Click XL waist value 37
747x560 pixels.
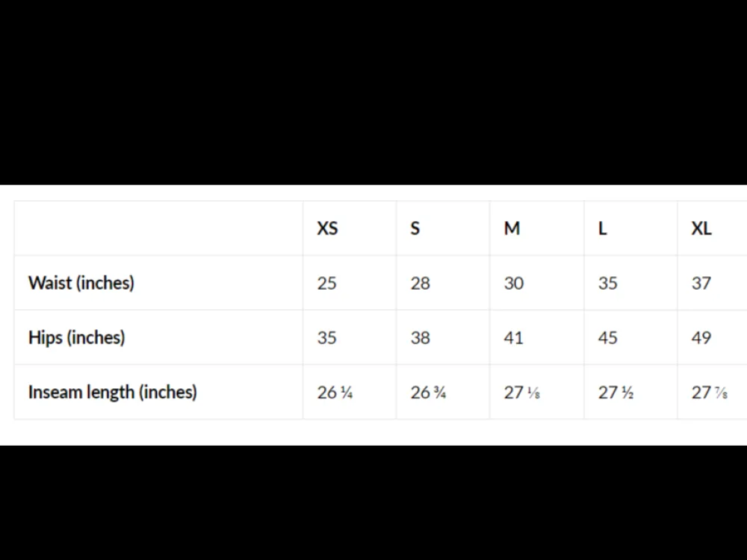701,283
